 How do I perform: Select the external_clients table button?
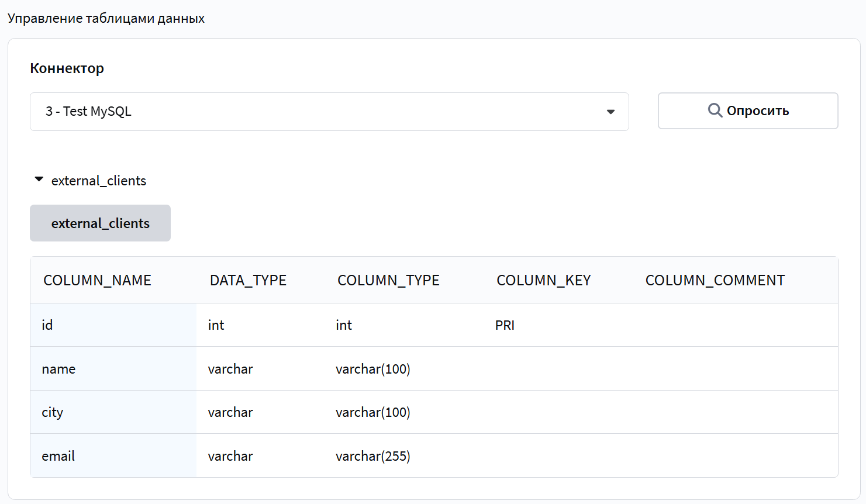(x=100, y=223)
